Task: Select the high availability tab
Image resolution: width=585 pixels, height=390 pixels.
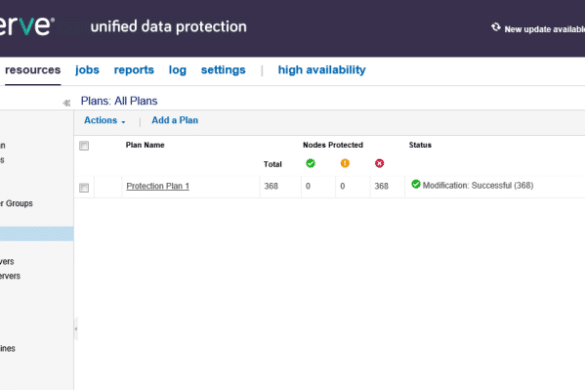Action: (322, 70)
